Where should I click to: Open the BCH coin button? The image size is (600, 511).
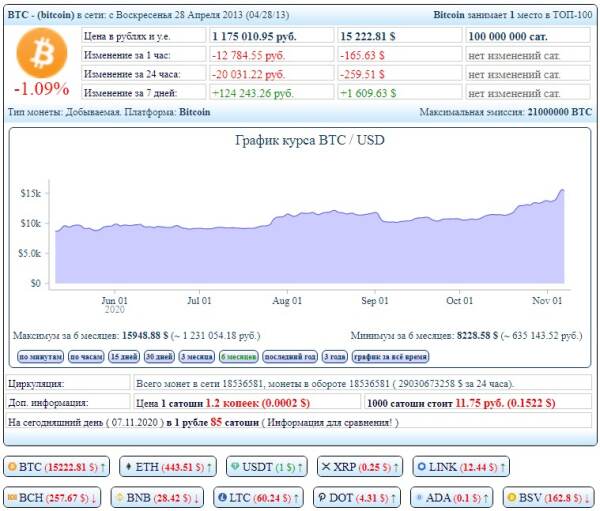tap(53, 497)
